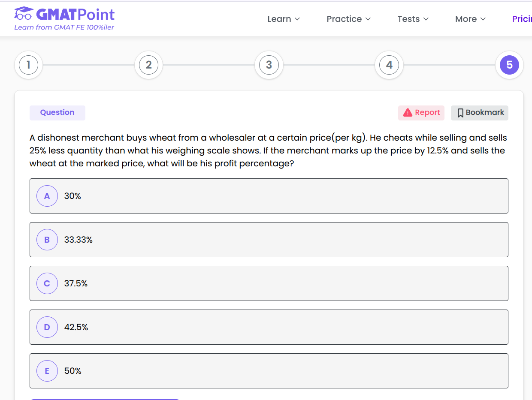This screenshot has width=532, height=400.
Task: Click the active question 5 step
Action: tap(509, 65)
